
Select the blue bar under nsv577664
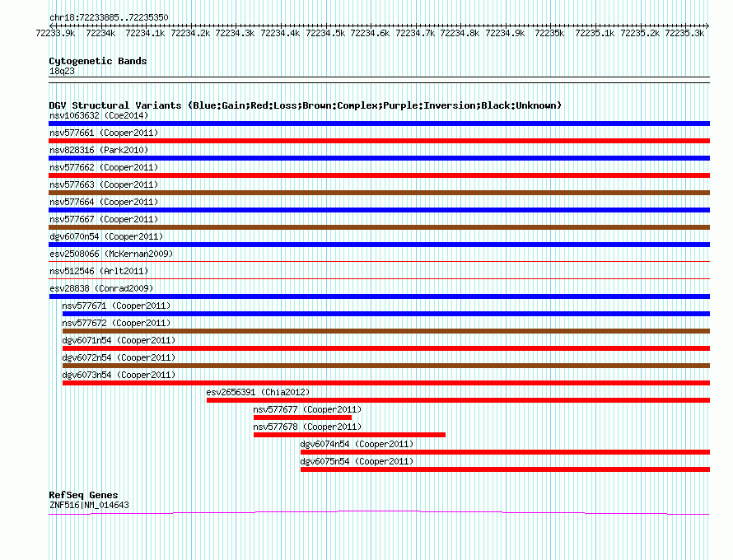(379, 210)
